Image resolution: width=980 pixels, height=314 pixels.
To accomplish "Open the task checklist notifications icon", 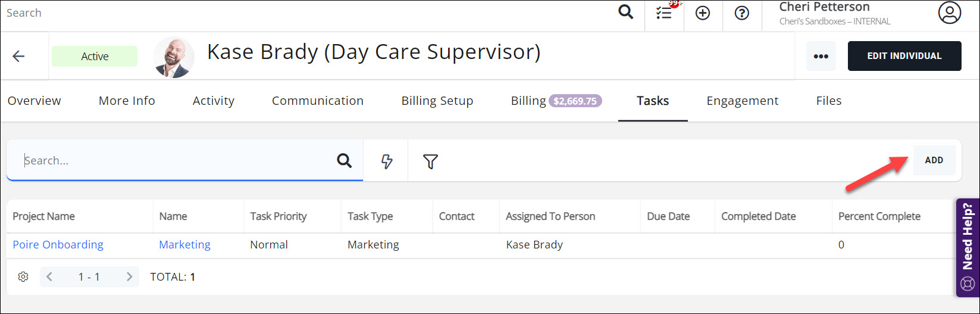I will click(664, 13).
